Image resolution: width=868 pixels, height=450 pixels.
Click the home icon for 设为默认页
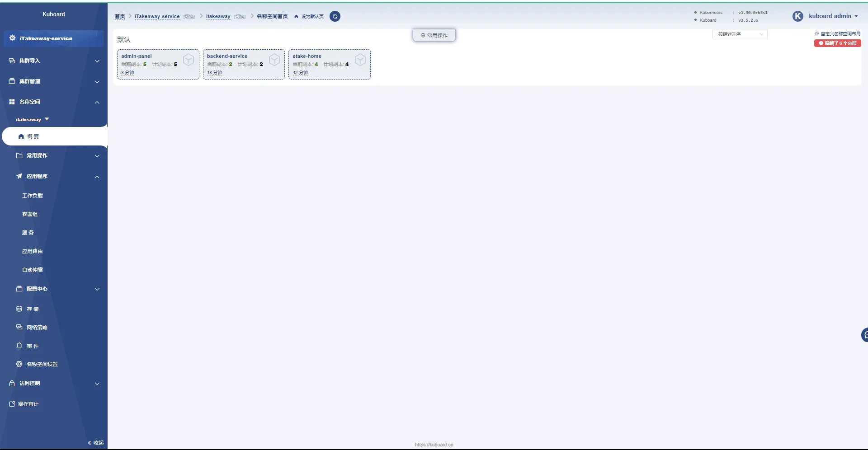(296, 17)
